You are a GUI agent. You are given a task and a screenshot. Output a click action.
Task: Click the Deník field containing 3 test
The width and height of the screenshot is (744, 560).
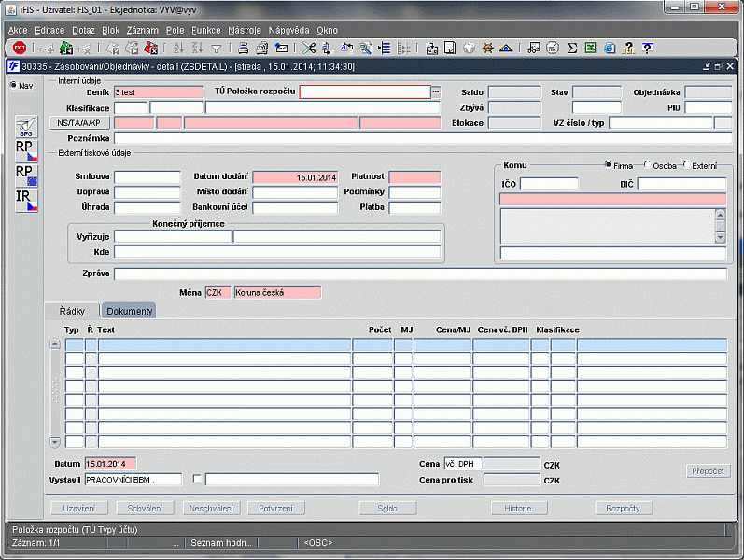coord(159,92)
